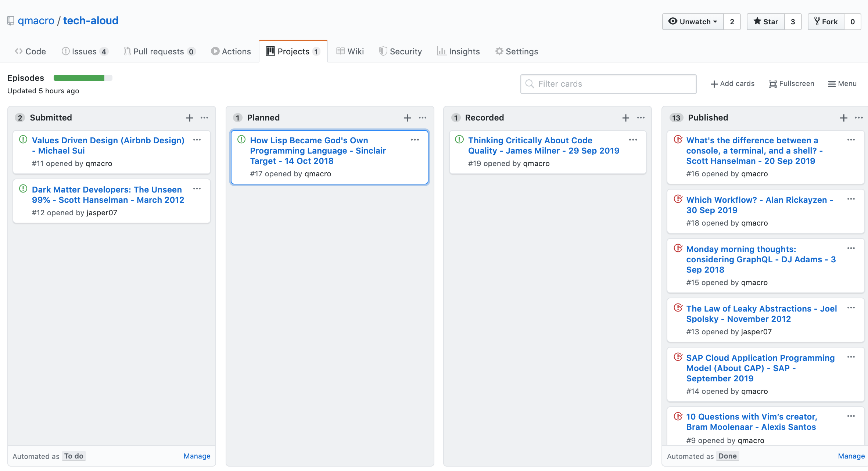Viewport: 868px width, 471px height.
Task: Enter Fullscreen project view
Action: pyautogui.click(x=792, y=84)
